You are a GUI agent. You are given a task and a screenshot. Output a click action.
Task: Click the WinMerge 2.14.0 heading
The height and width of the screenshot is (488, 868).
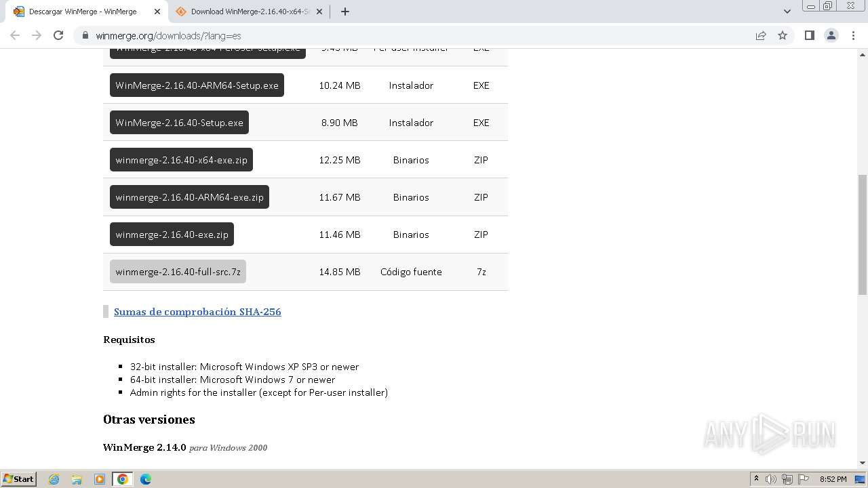pyautogui.click(x=144, y=447)
